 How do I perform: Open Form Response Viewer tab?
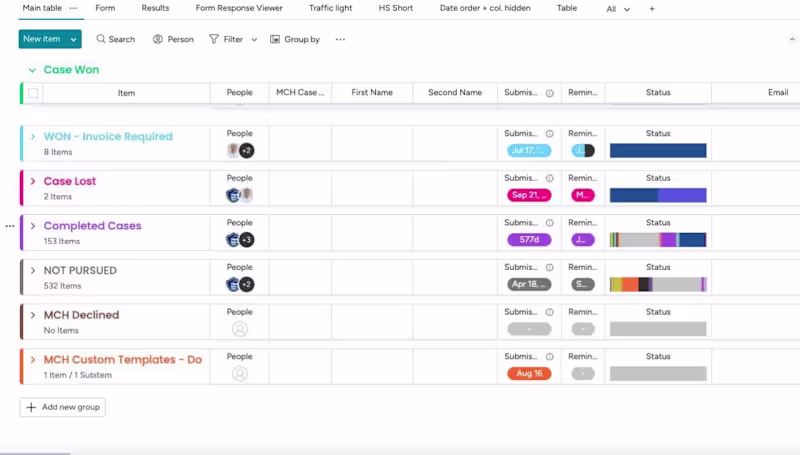point(239,8)
